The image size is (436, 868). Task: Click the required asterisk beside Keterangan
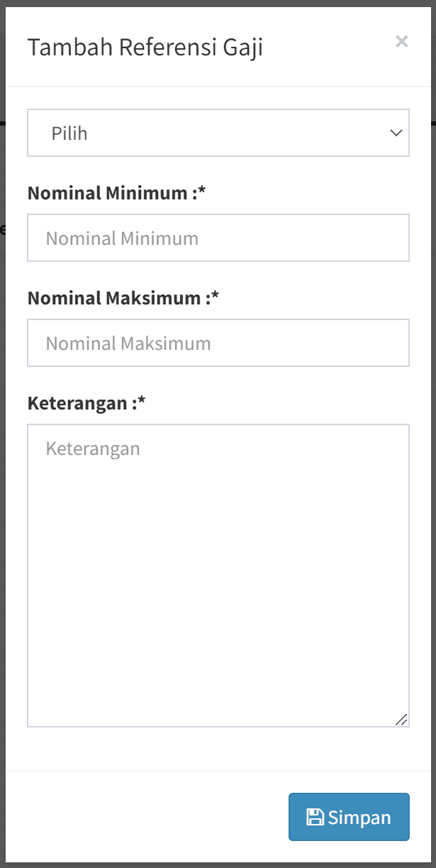(x=142, y=402)
